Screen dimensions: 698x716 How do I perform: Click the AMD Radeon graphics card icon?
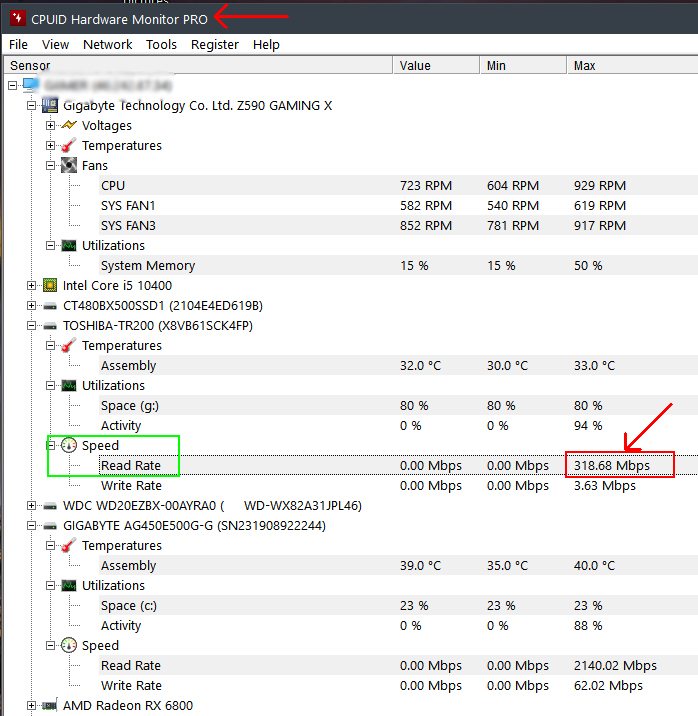click(x=50, y=705)
